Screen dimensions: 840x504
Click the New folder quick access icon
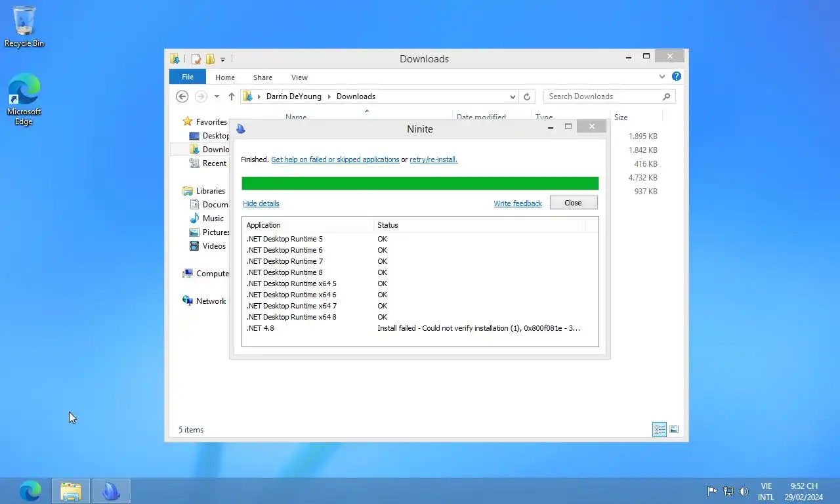(210, 59)
